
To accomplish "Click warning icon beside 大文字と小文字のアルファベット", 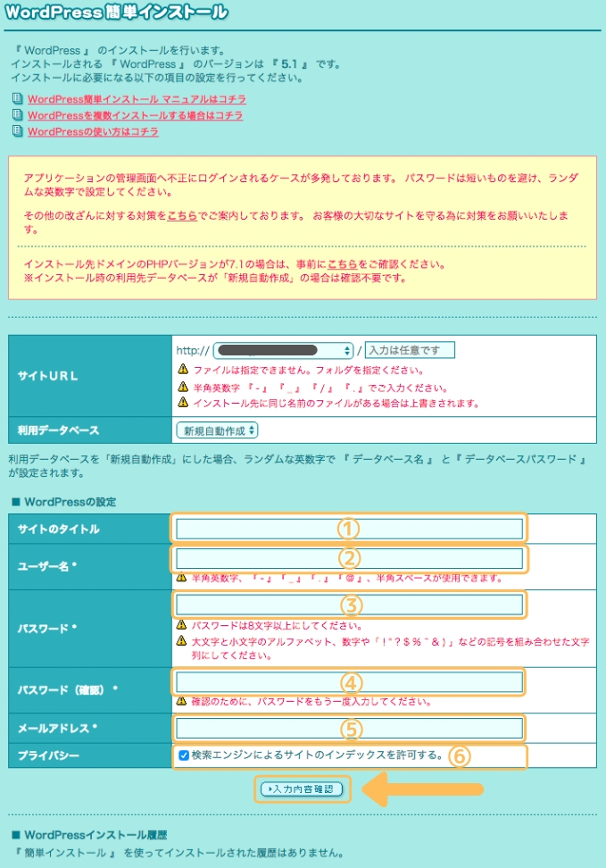I will click(181, 640).
